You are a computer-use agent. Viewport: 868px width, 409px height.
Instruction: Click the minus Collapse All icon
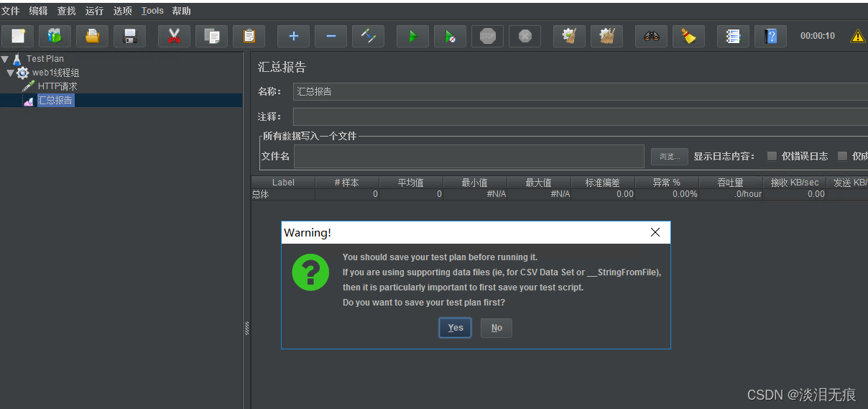(331, 36)
